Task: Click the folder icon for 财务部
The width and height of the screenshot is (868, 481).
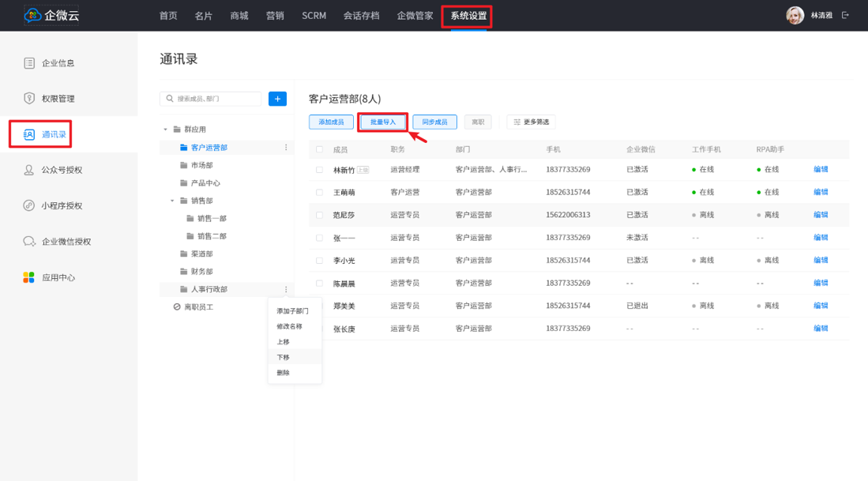Action: (184, 271)
